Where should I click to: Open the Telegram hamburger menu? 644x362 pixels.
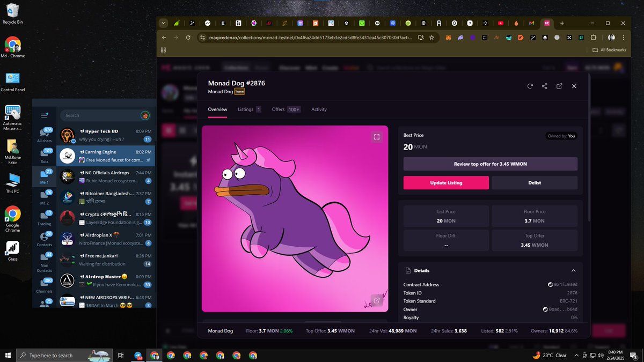pos(45,115)
